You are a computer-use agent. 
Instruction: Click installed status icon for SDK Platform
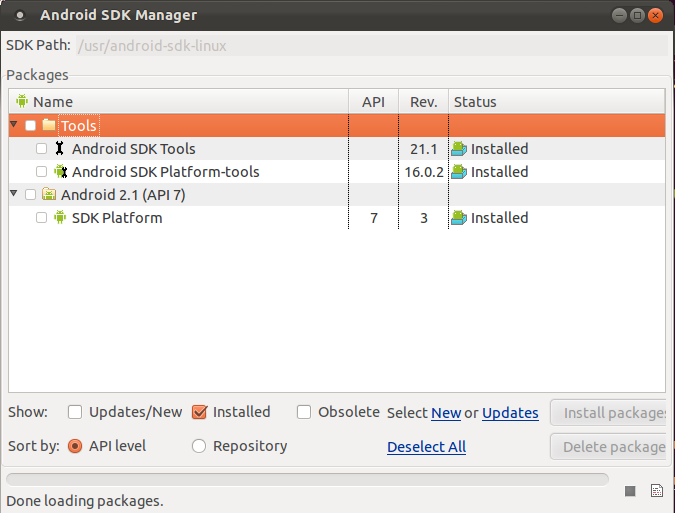pyautogui.click(x=459, y=217)
